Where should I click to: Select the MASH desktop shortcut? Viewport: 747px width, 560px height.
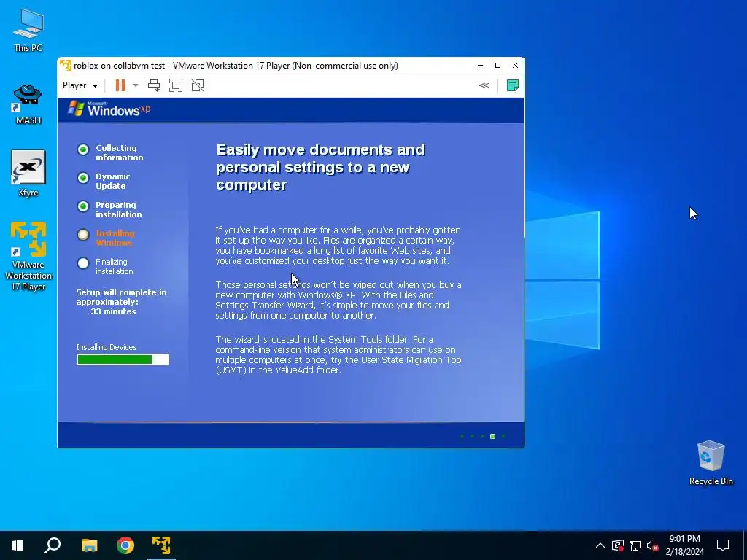click(x=28, y=104)
